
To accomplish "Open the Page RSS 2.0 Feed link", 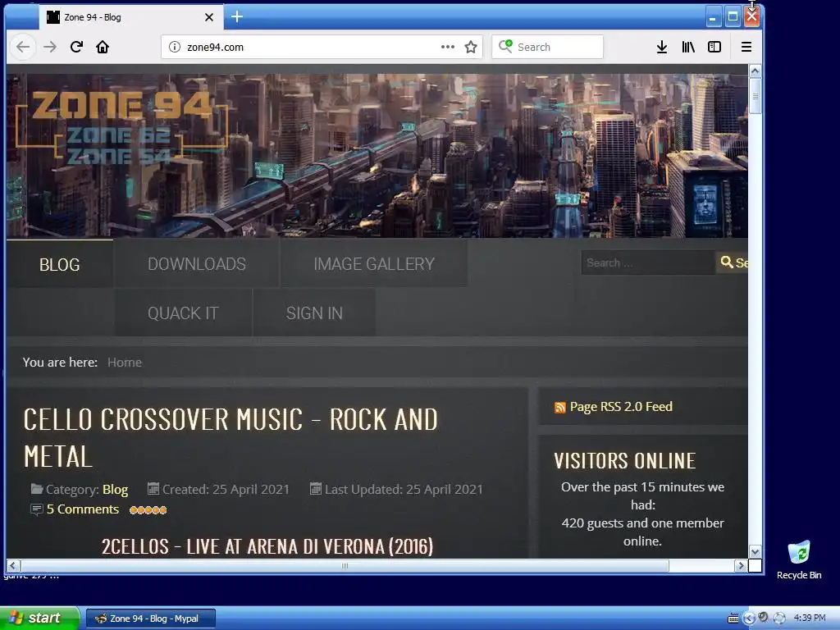I will [x=621, y=407].
